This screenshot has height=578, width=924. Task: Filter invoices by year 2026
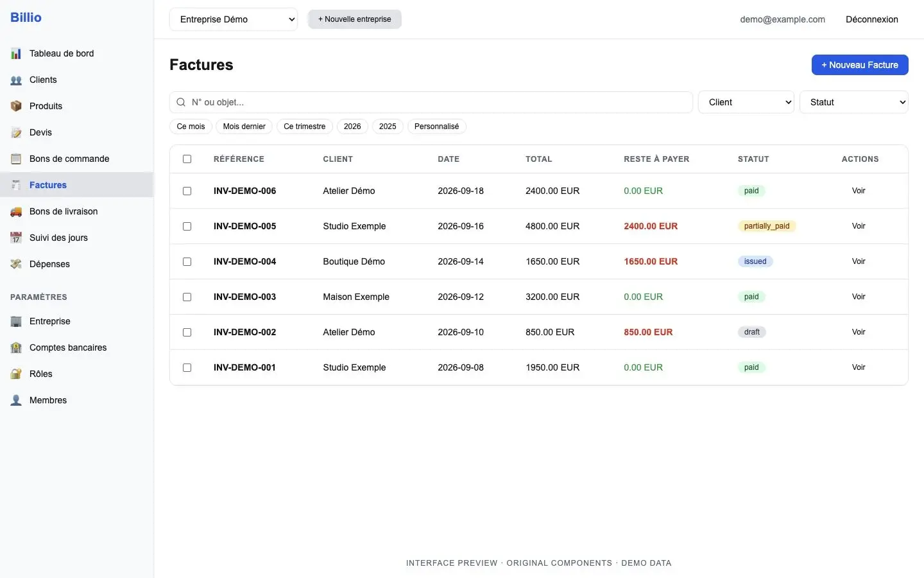click(x=352, y=127)
